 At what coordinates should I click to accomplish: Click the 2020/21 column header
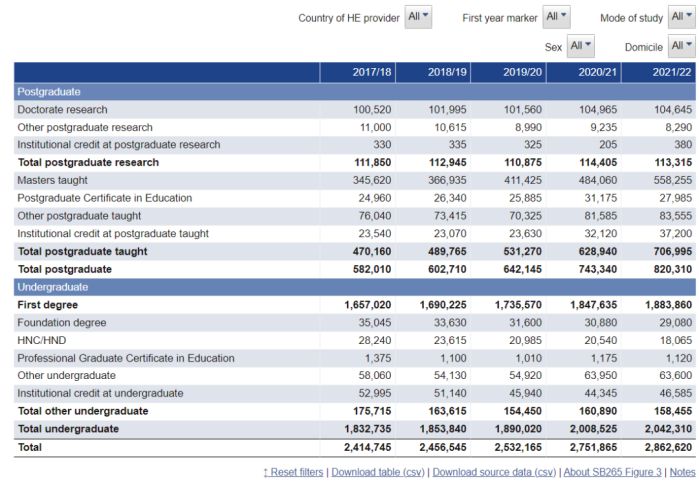click(x=584, y=72)
